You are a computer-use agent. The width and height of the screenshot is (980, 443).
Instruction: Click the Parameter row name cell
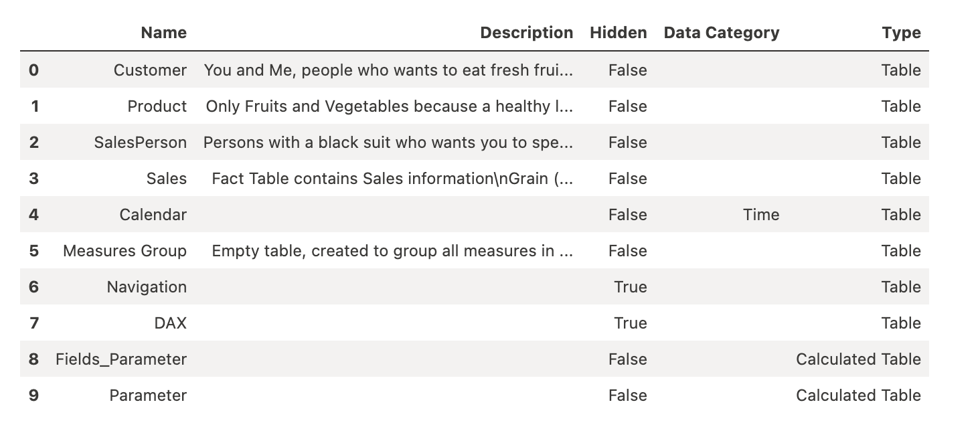point(148,395)
